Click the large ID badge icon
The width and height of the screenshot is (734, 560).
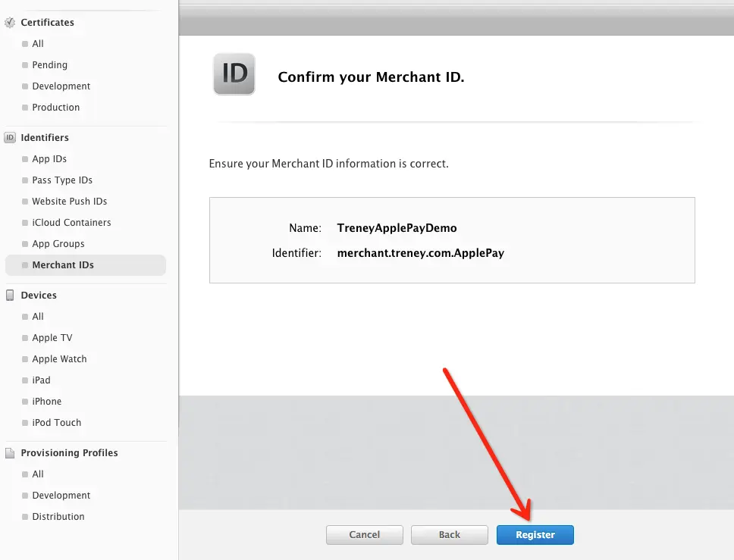(x=234, y=74)
